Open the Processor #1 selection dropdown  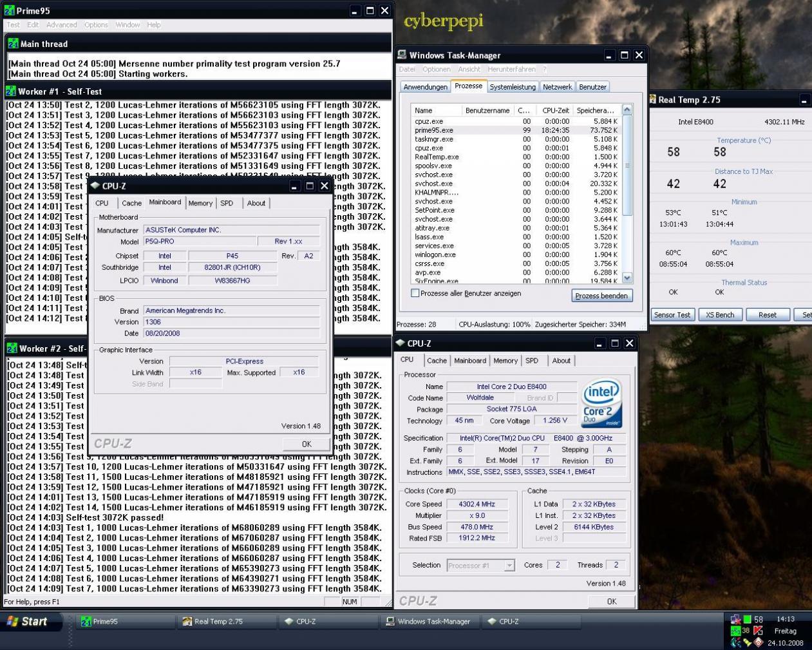pyautogui.click(x=509, y=566)
